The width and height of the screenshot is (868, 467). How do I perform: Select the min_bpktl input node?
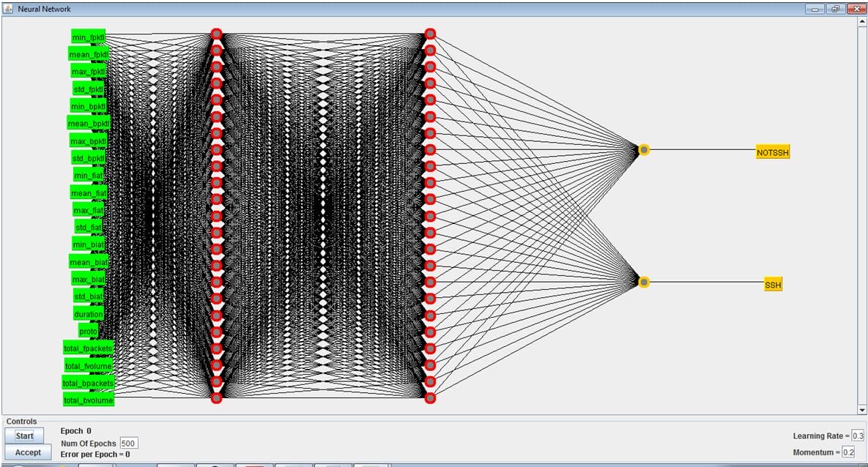click(x=88, y=106)
